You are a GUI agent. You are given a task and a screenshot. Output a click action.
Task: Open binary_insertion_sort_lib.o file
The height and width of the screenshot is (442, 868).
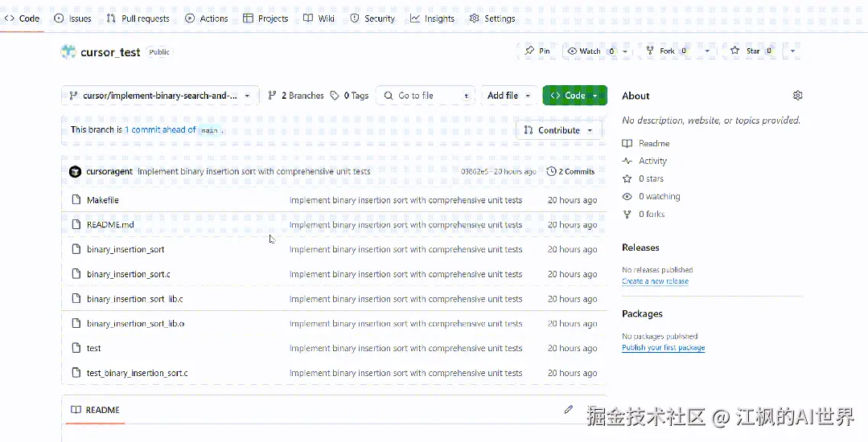pyautogui.click(x=136, y=324)
